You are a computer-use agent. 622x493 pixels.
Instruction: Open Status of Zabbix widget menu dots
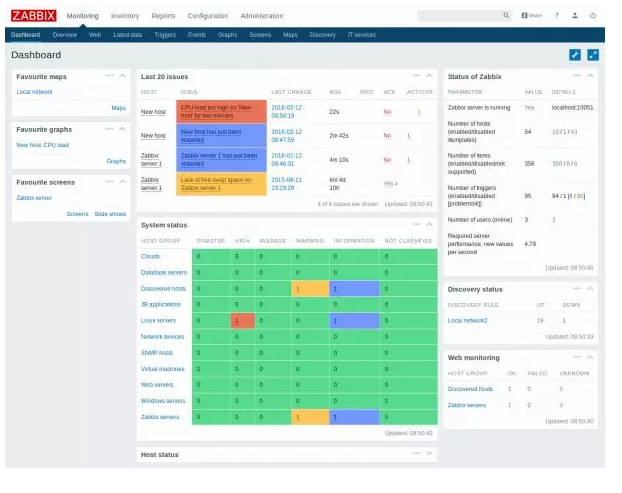point(577,75)
